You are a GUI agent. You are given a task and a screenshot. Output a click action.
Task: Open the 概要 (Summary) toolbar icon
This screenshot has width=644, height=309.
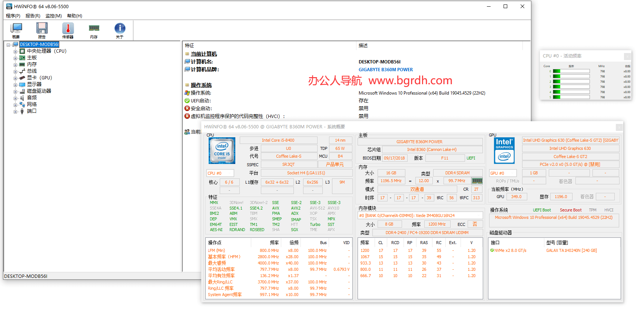[x=16, y=30]
